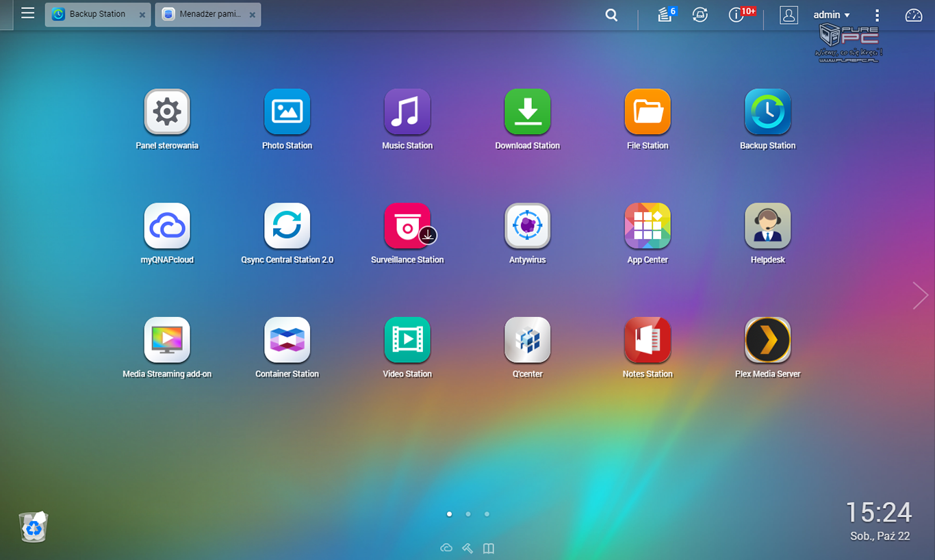Select first desktop page dot
This screenshot has width=935, height=560.
pos(449,513)
